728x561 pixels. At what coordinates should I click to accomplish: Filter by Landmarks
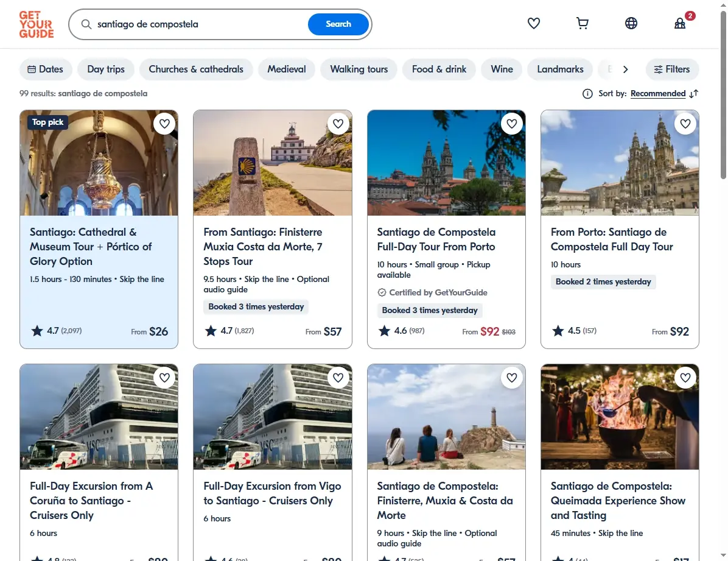[561, 69]
